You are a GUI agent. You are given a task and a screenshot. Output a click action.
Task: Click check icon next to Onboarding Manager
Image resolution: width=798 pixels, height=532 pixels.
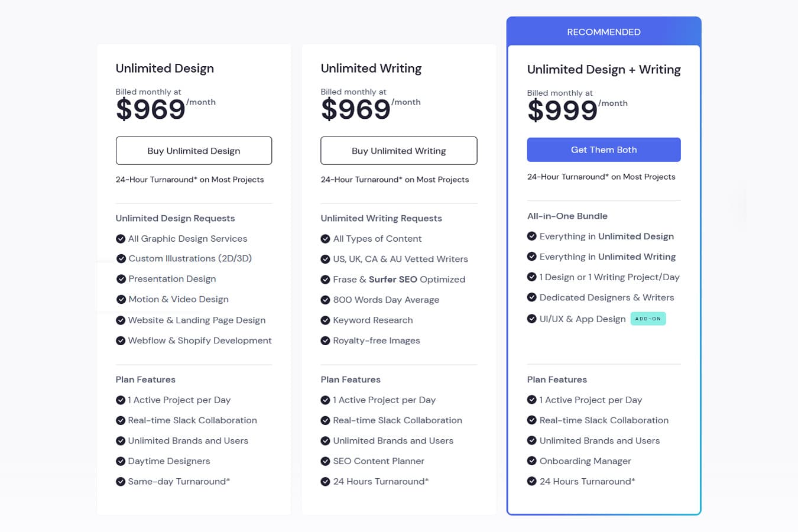pyautogui.click(x=532, y=461)
